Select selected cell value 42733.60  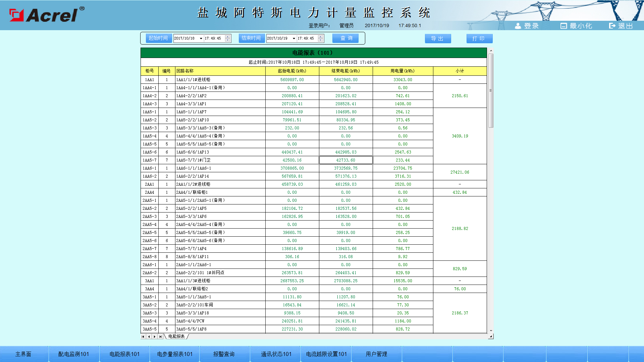tap(346, 160)
